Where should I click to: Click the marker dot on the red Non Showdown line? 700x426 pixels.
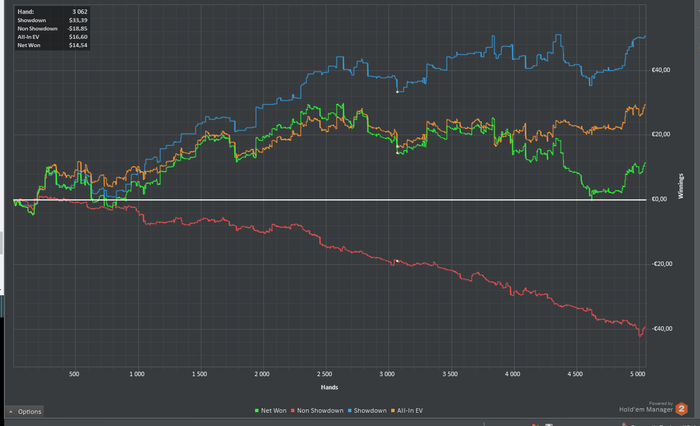tap(397, 261)
